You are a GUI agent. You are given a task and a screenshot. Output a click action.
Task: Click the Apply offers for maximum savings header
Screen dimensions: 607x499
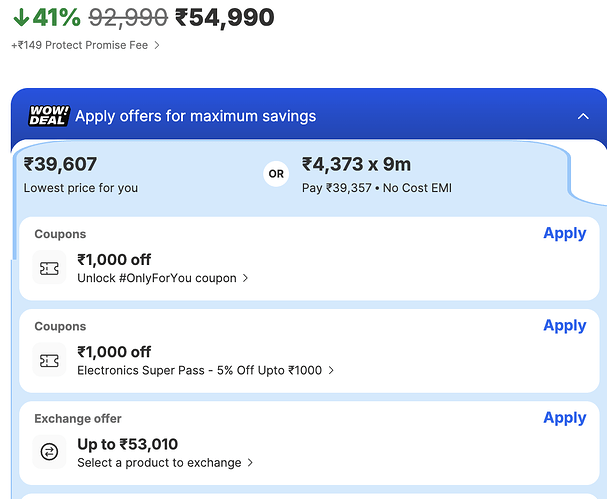click(195, 116)
